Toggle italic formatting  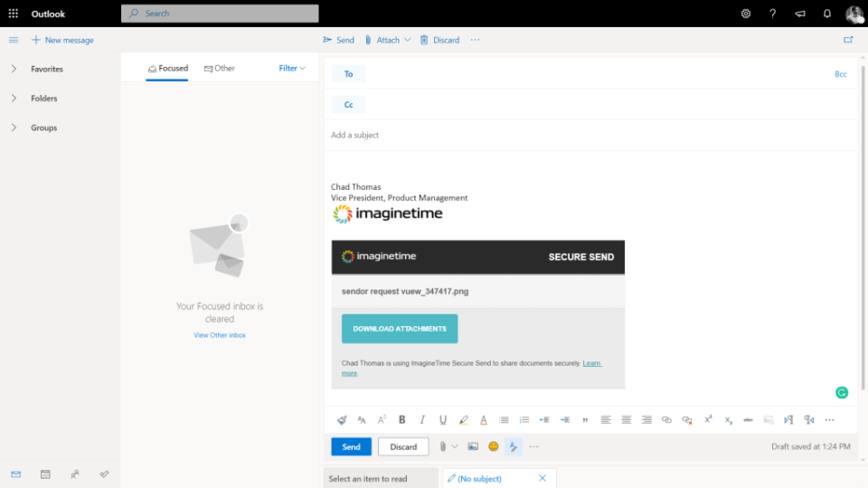pyautogui.click(x=422, y=420)
